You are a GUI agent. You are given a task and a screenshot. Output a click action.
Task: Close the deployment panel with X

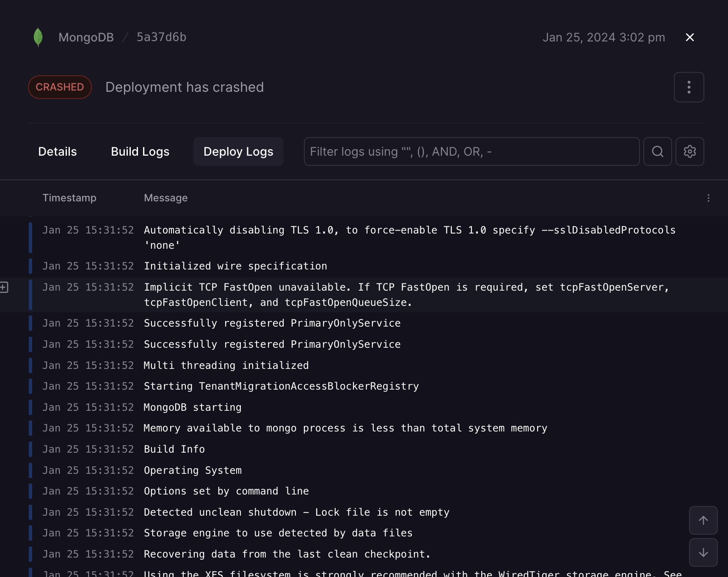coord(689,37)
